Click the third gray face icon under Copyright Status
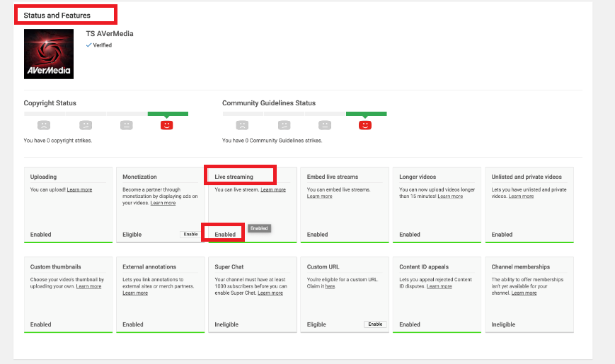The image size is (615, 364). [126, 125]
